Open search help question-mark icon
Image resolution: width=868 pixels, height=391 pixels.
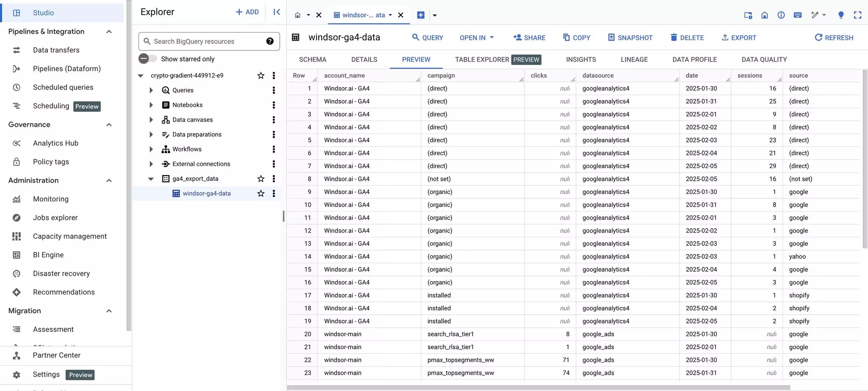270,41
